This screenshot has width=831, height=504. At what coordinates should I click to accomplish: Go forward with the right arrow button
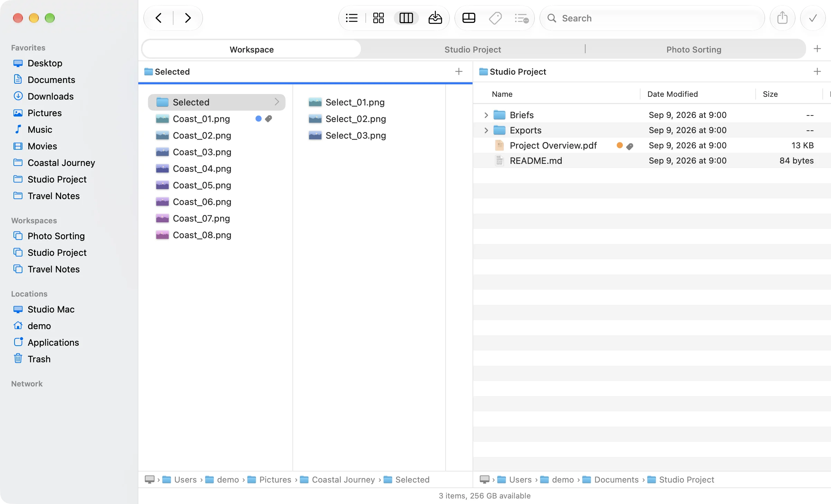(188, 18)
